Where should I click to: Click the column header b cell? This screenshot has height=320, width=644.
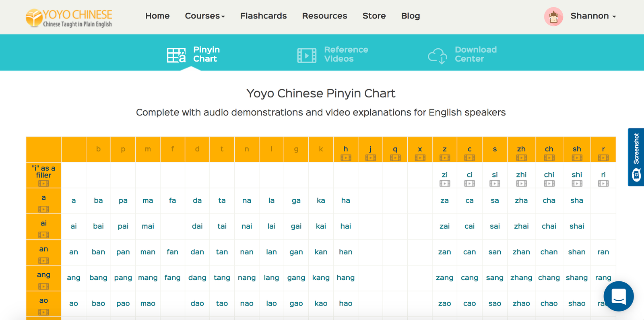[x=98, y=149]
